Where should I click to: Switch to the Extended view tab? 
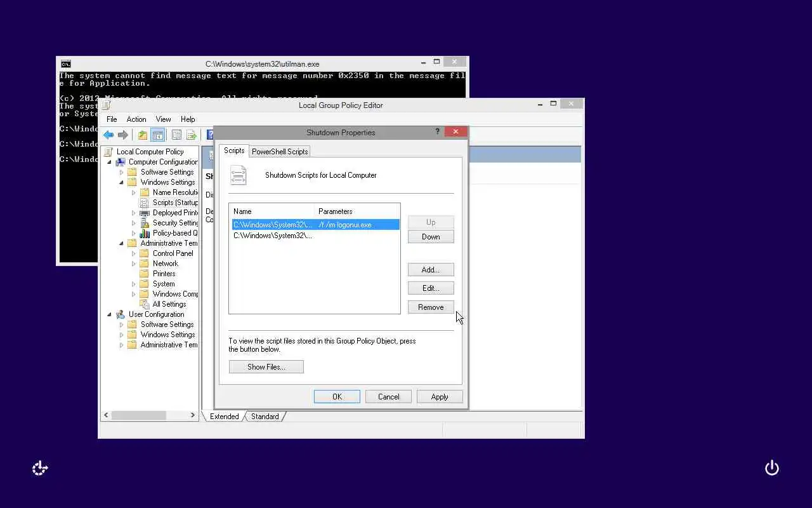tap(224, 417)
